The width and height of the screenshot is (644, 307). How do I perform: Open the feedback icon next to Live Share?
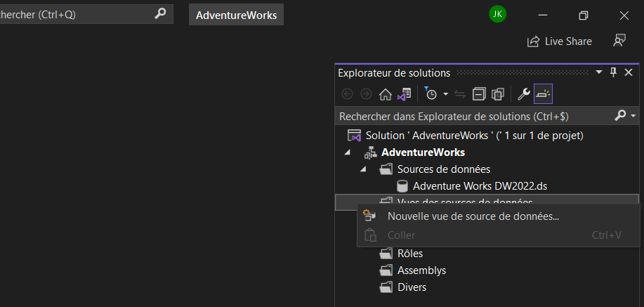[619, 41]
